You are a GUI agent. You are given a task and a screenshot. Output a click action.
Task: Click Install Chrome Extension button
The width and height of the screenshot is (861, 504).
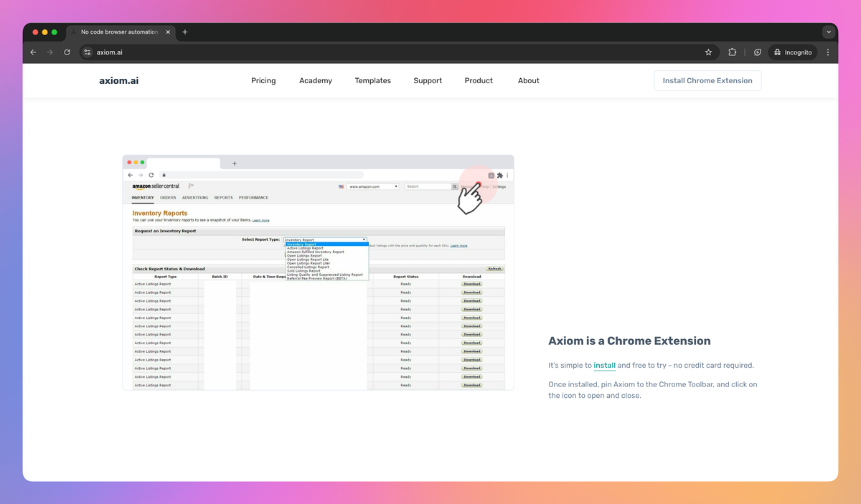coord(707,80)
